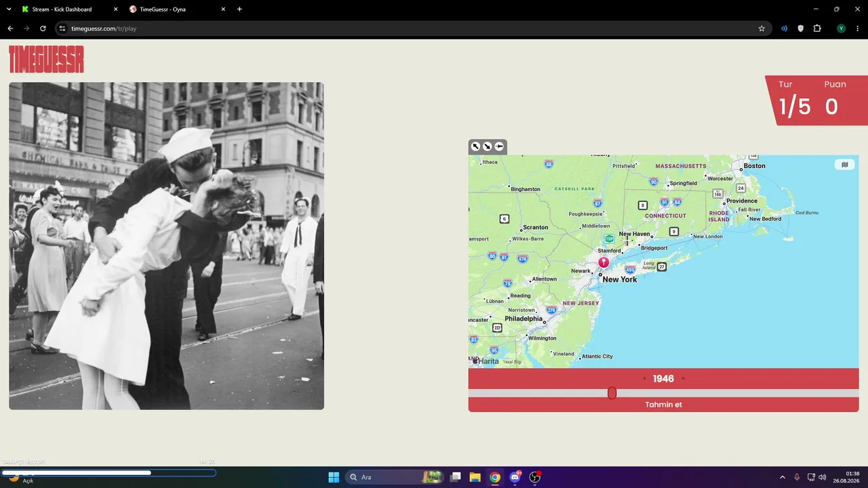868x488 pixels.
Task: Expand the tab search dropdown
Action: click(9, 9)
